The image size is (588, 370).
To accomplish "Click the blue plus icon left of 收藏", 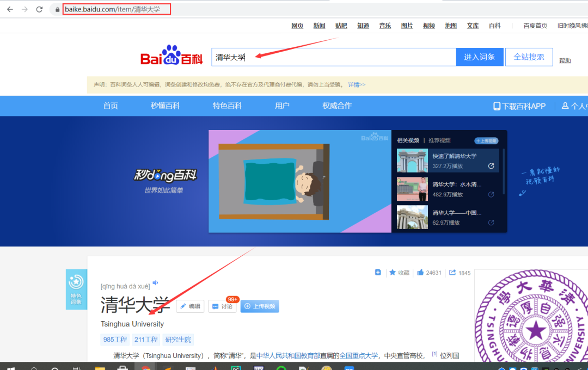I will pos(378,272).
